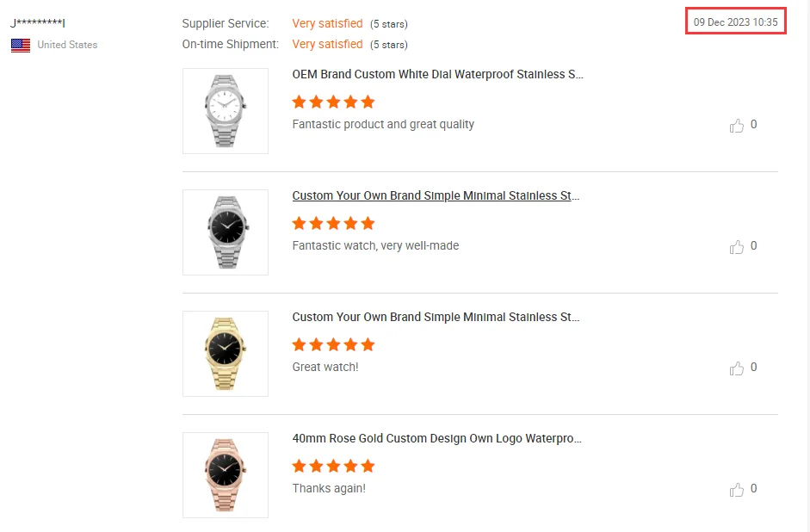Click thumbs-up beside 'Thanks again!' review
The width and height of the screenshot is (810, 532).
(737, 490)
